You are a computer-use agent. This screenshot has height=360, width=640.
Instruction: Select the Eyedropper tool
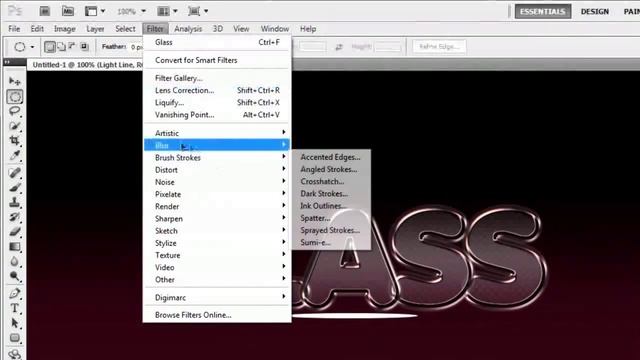(x=15, y=156)
